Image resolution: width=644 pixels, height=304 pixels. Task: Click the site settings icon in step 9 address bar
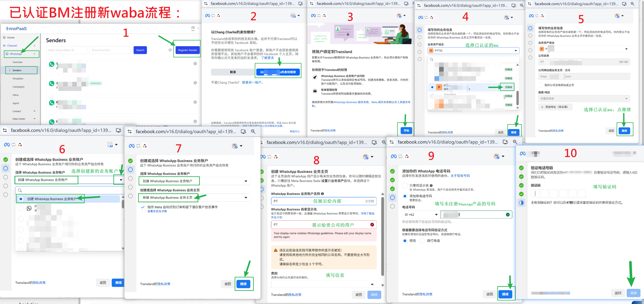point(392,142)
